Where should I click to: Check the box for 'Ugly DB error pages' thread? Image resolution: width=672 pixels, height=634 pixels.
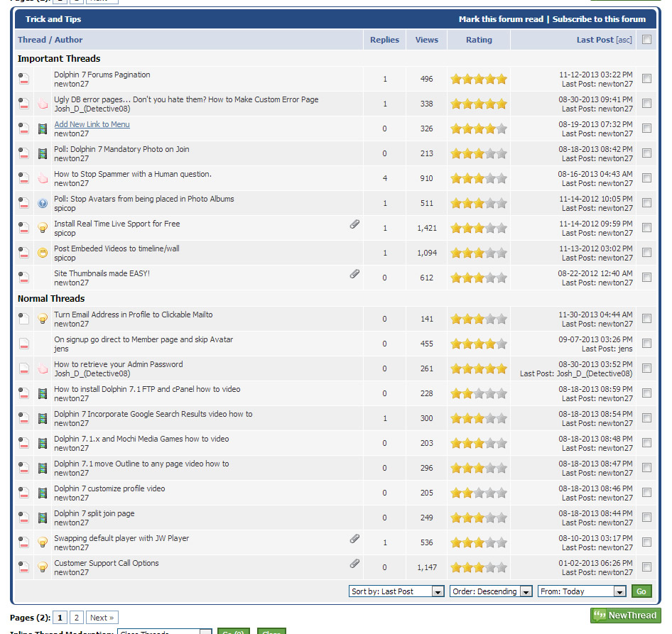coord(646,103)
